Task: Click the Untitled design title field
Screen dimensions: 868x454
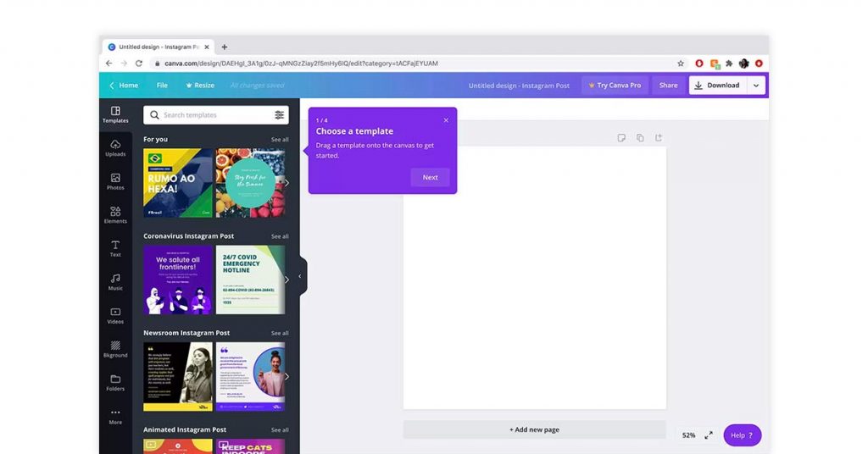Action: pyautogui.click(x=519, y=86)
